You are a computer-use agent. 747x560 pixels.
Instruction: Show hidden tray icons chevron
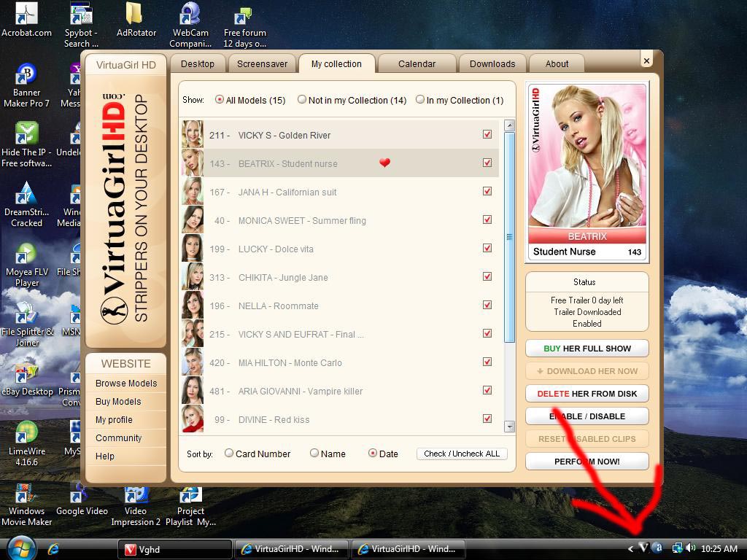pos(630,548)
